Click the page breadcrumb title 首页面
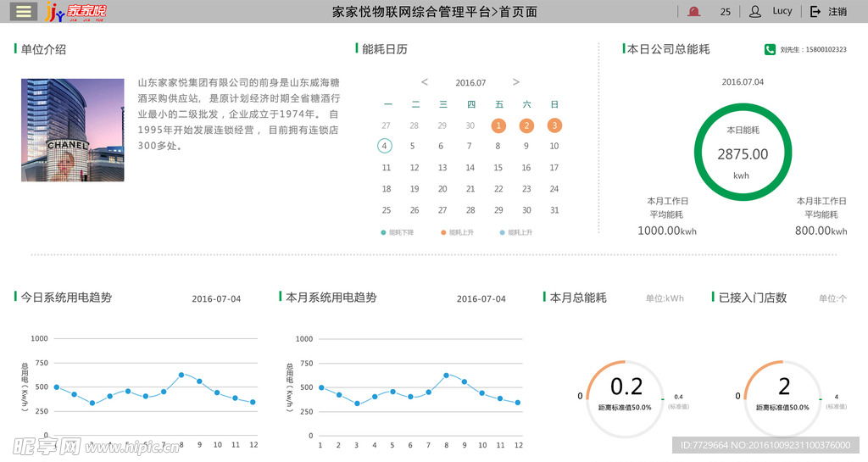Image resolution: width=868 pixels, height=462 pixels. click(x=518, y=12)
